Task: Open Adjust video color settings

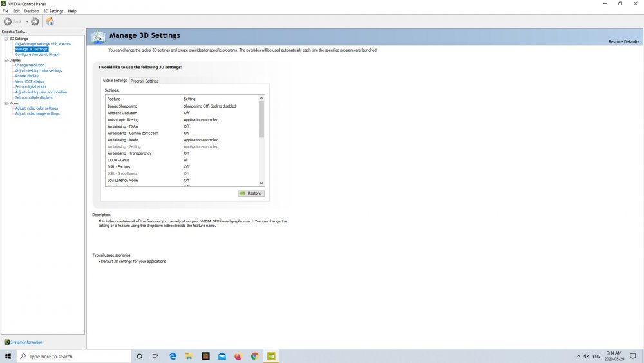Action: [37, 108]
